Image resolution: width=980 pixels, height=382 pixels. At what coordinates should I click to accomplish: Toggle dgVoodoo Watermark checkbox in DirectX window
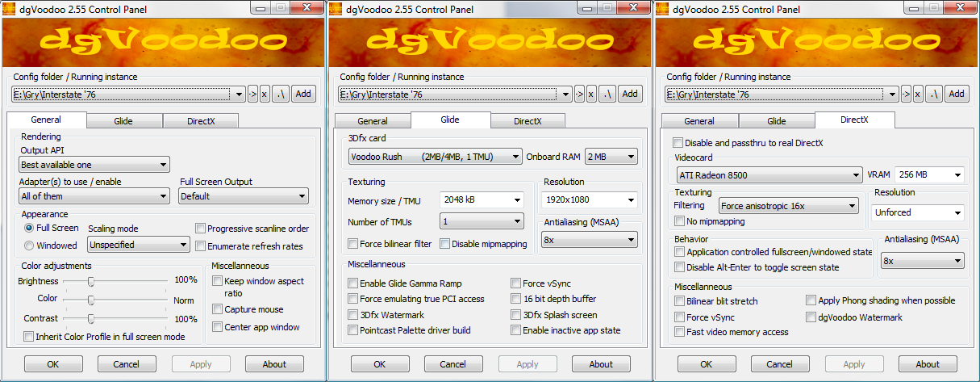(x=811, y=317)
